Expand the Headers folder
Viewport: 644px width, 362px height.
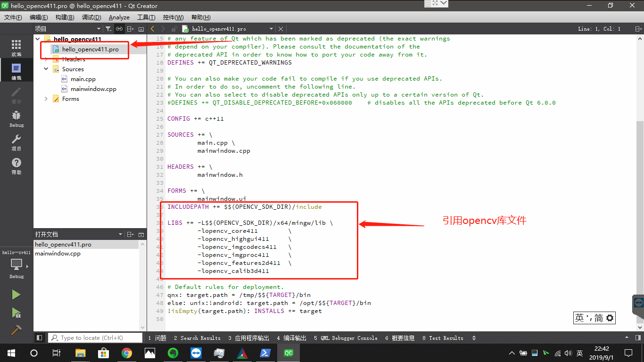tap(46, 59)
